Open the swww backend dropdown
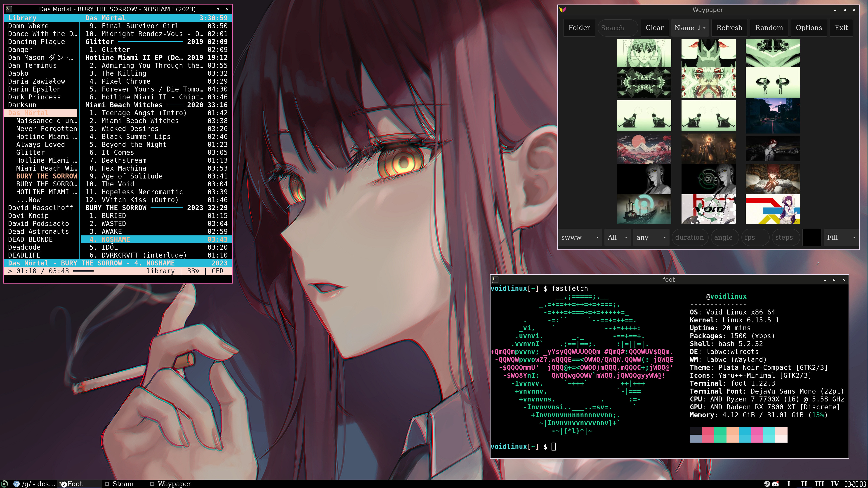Image resolution: width=868 pixels, height=488 pixels. pyautogui.click(x=580, y=237)
